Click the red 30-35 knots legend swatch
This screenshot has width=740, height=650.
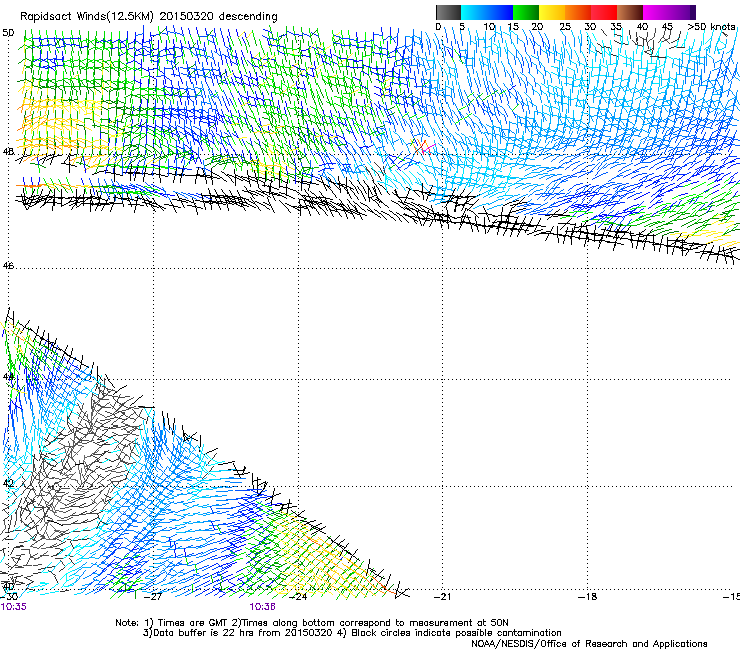tap(604, 12)
